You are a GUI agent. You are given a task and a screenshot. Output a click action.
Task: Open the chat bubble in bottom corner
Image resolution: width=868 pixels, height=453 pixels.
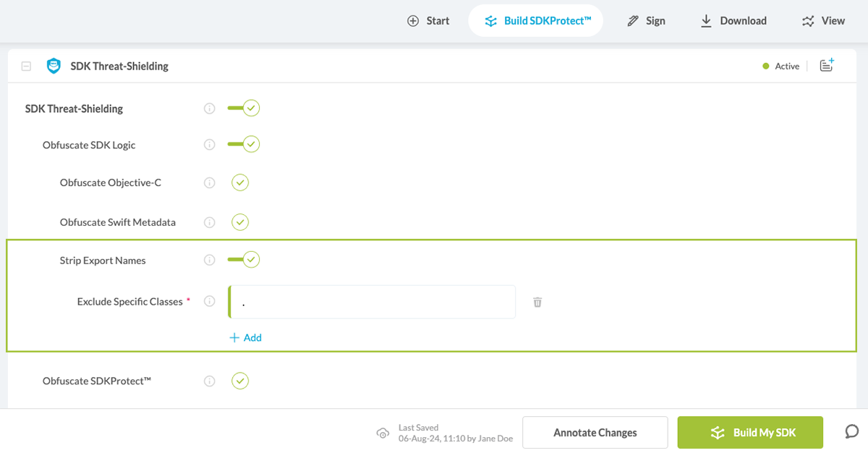coord(851,431)
